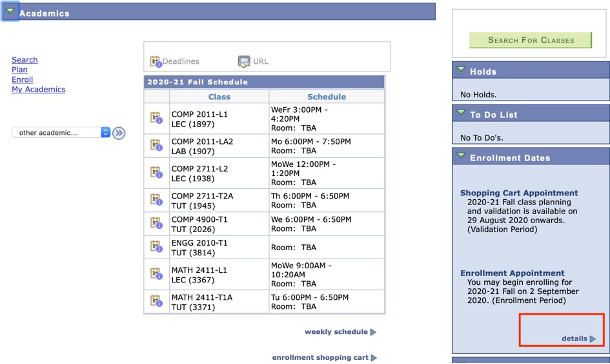The height and width of the screenshot is (364, 610).
Task: Click the Search For Classes button
Action: 531,40
